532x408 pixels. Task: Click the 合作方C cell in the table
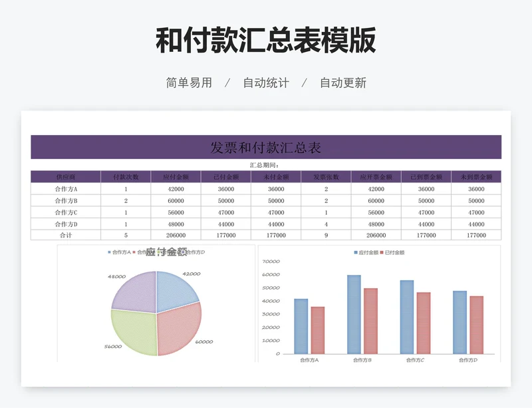click(x=66, y=212)
